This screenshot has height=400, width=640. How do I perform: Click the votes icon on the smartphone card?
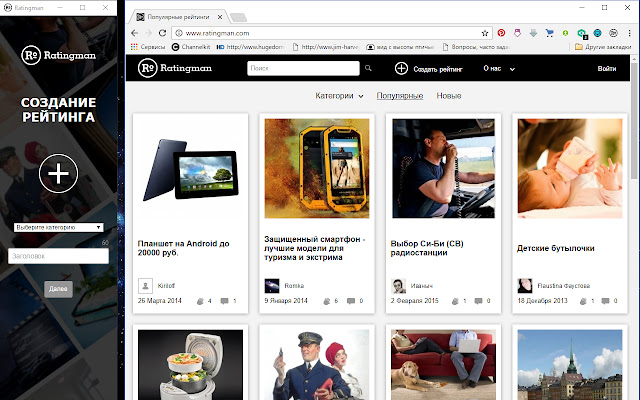click(x=327, y=301)
